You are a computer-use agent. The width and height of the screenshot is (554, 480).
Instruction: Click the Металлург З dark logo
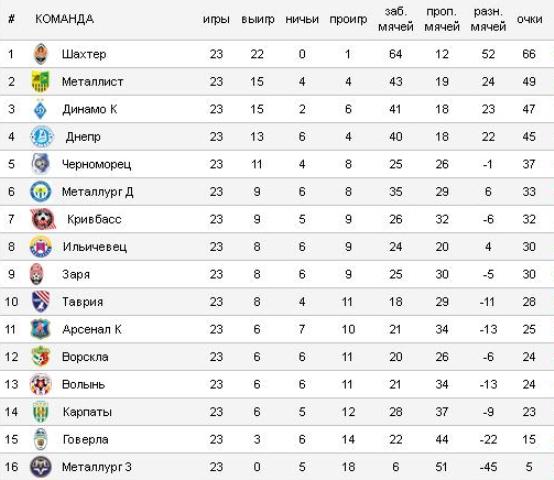tap(41, 467)
